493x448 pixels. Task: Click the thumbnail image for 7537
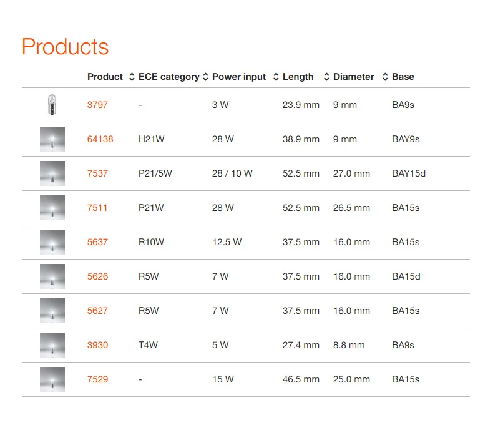(x=52, y=173)
